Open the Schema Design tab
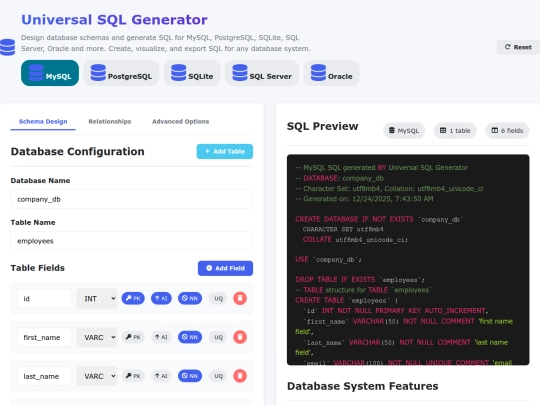Viewport: 540px width, 405px height. pyautogui.click(x=43, y=122)
